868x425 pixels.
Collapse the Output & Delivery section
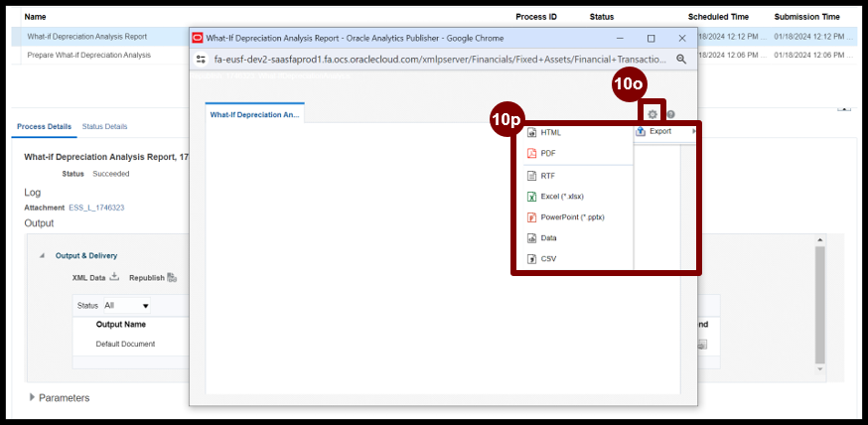[42, 255]
